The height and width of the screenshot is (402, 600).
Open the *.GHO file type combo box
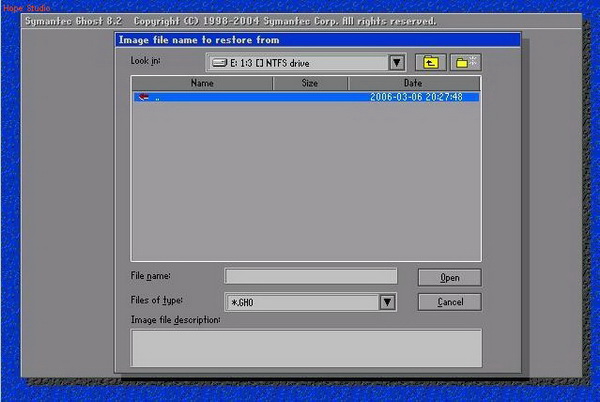310,303
